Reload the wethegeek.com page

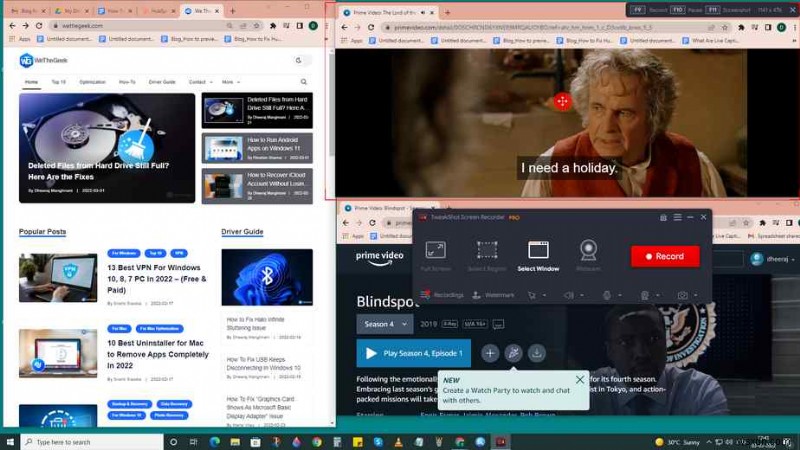click(x=39, y=26)
